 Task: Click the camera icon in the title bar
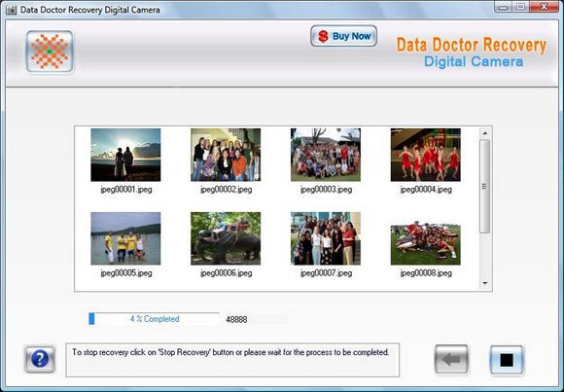pos(11,10)
